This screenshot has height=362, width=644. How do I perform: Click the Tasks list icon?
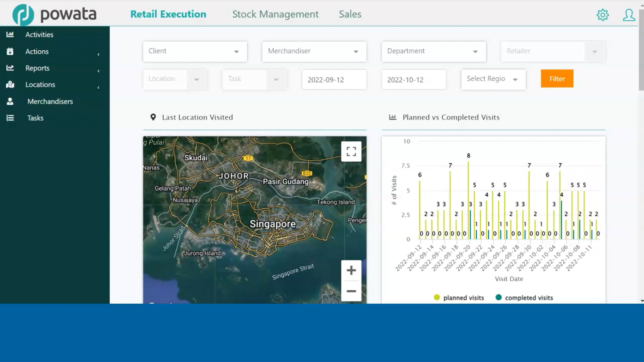[x=10, y=118]
